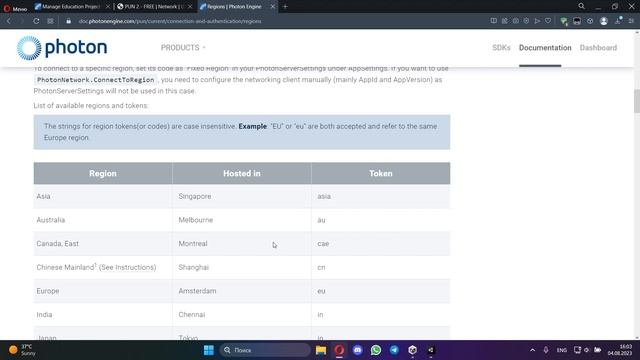
Task: Open the shield privacy protection icon
Action: coord(526,21)
